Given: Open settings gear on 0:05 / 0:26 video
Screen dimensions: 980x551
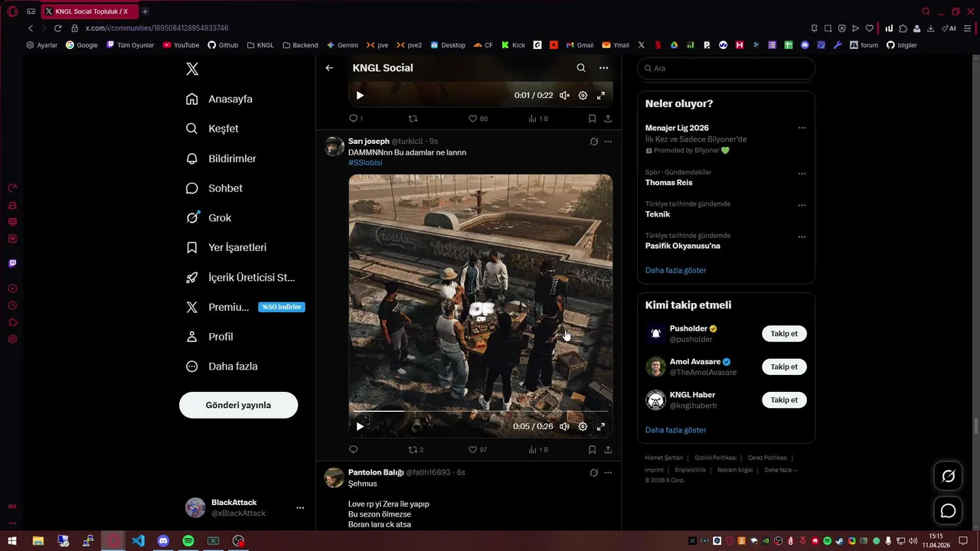Looking at the screenshot, I should tap(583, 426).
